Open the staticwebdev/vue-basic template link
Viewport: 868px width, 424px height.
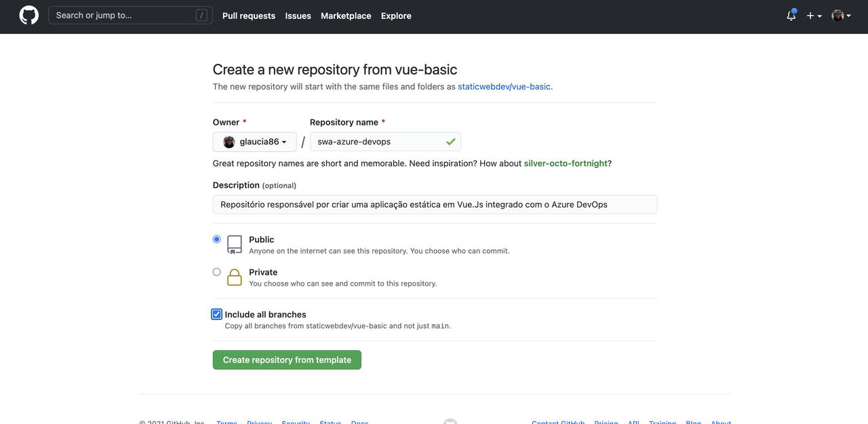tap(504, 87)
